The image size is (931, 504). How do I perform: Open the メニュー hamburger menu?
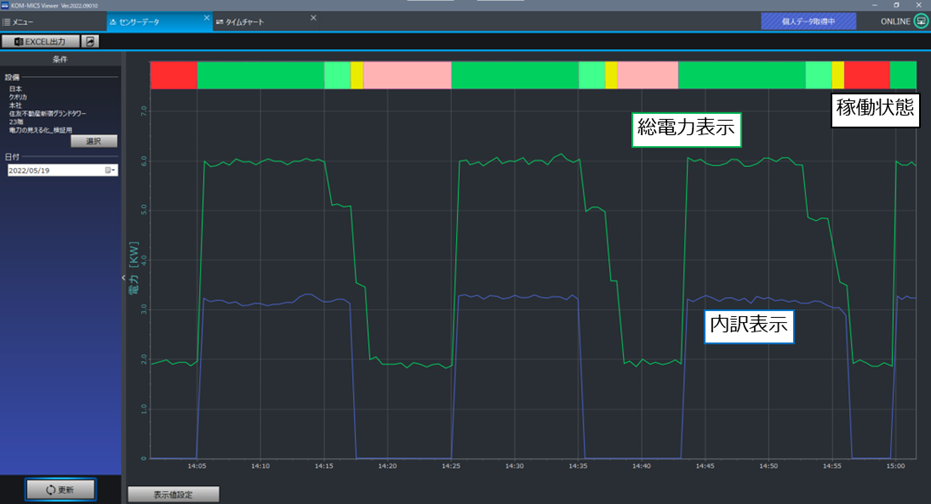coord(18,22)
